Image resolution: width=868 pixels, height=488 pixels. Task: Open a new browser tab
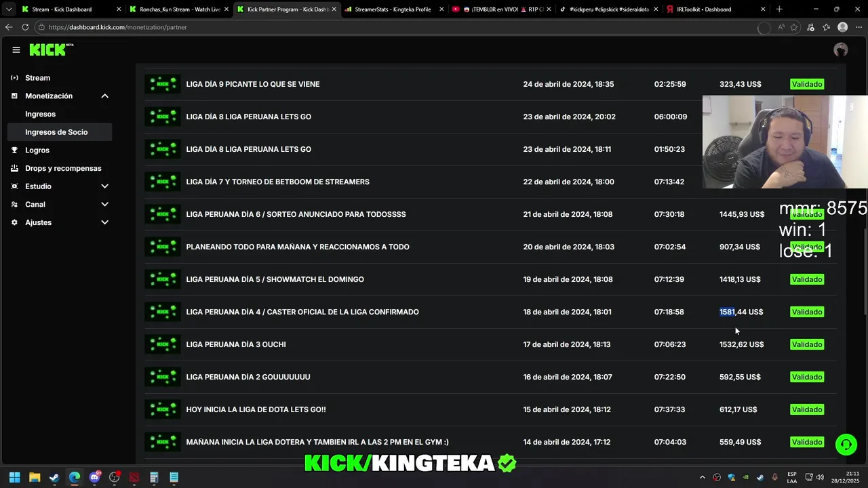tap(779, 9)
